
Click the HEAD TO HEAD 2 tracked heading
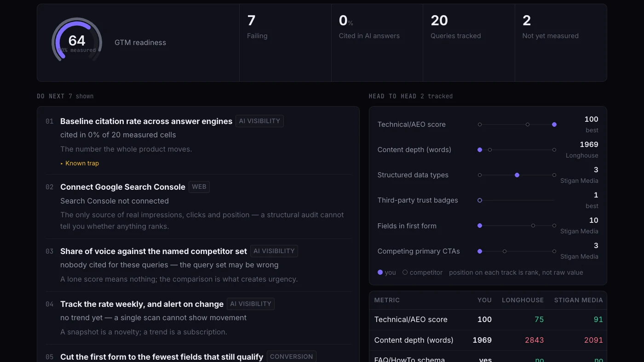point(411,96)
